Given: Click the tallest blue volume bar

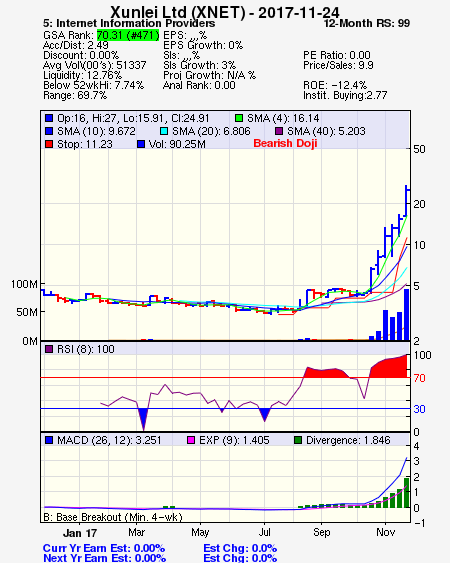Looking at the screenshot, I should tap(407, 315).
